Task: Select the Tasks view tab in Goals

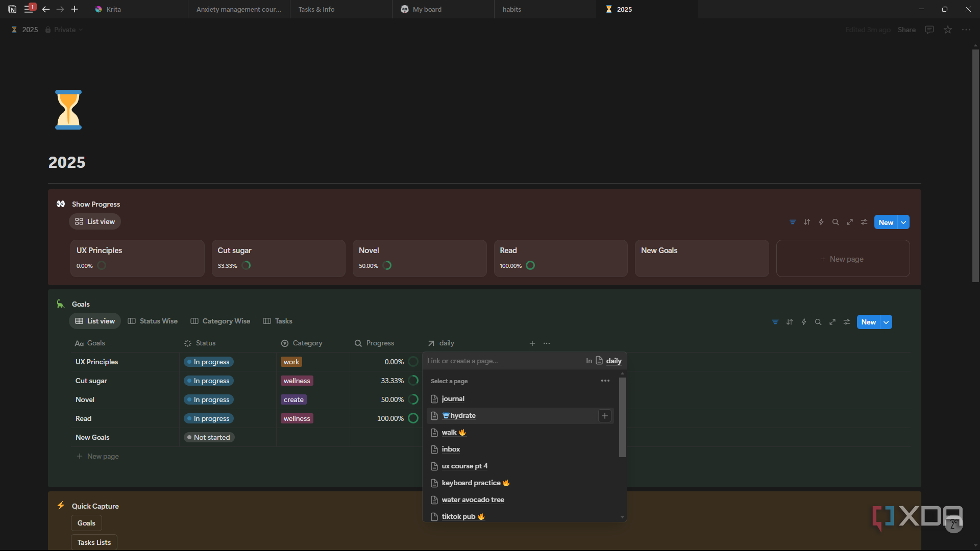Action: coord(278,321)
